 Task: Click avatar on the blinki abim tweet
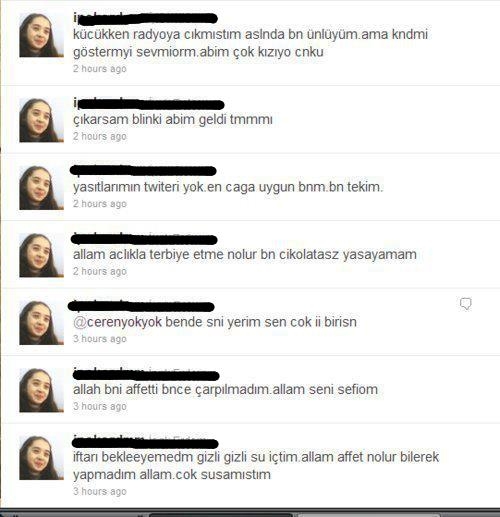[41, 120]
